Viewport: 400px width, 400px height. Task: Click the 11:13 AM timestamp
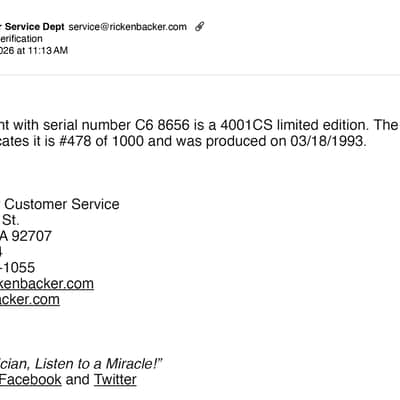click(48, 50)
